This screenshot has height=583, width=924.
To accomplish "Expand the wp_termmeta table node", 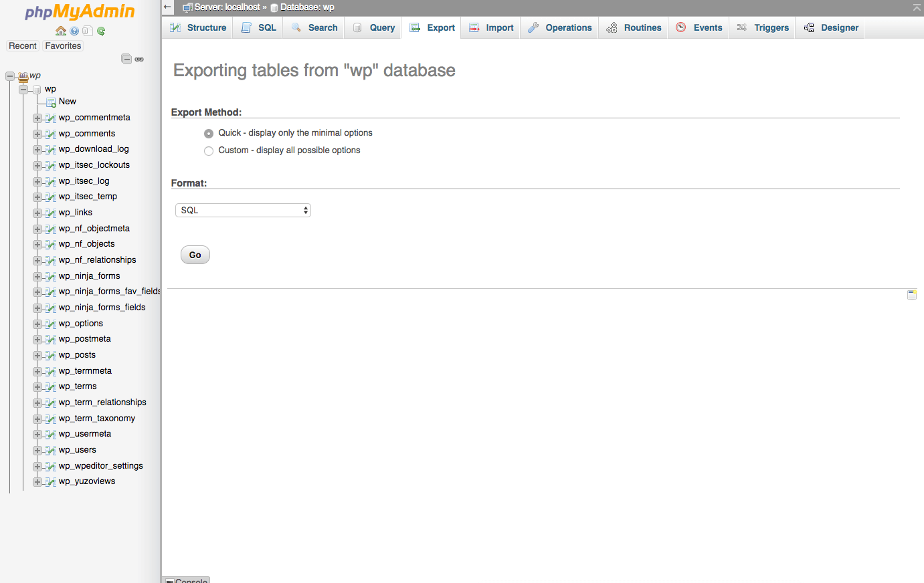I will tap(37, 372).
